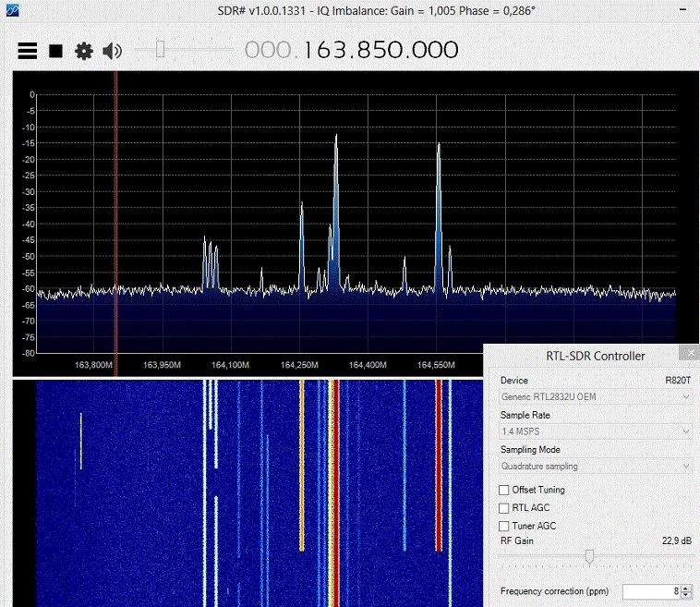Close the RTL-SDR Controller panel

[689, 353]
